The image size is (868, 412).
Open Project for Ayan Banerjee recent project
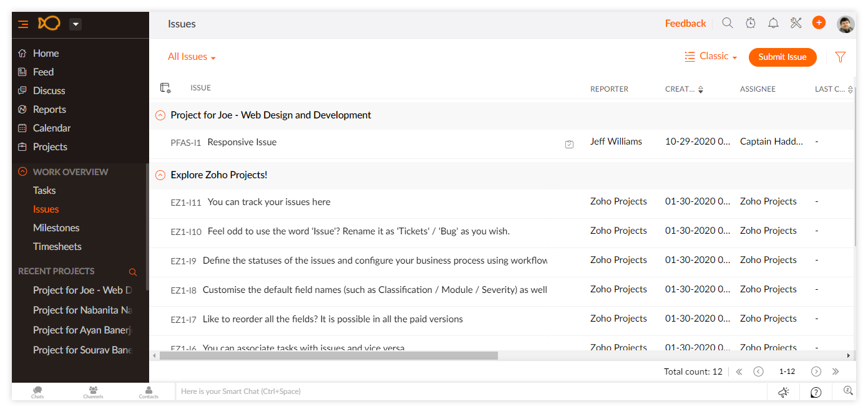[83, 330]
